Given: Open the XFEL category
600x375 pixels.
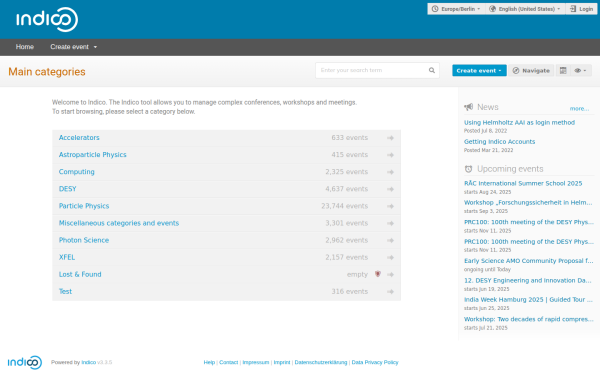Looking at the screenshot, I should tap(67, 257).
